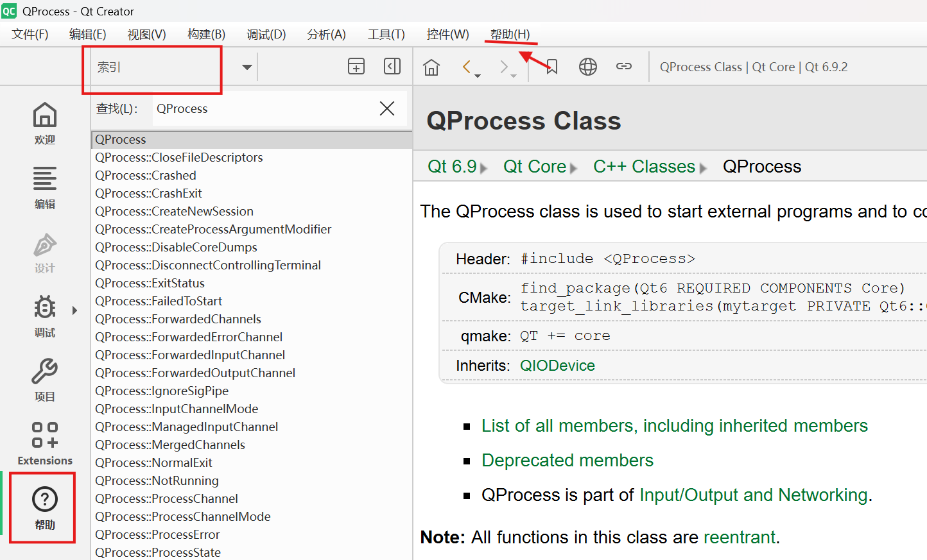Open the 索引 sidebar view dropdown
927x560 pixels.
tap(175, 67)
